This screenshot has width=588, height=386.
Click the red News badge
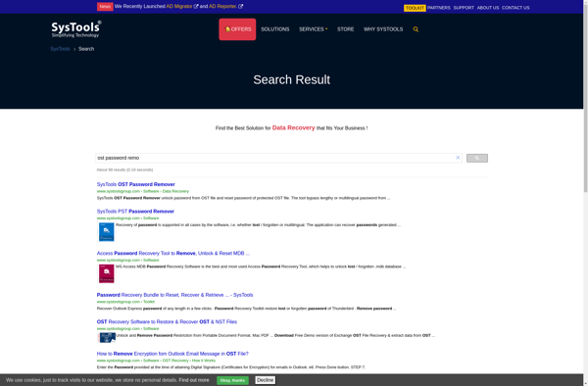tap(105, 7)
